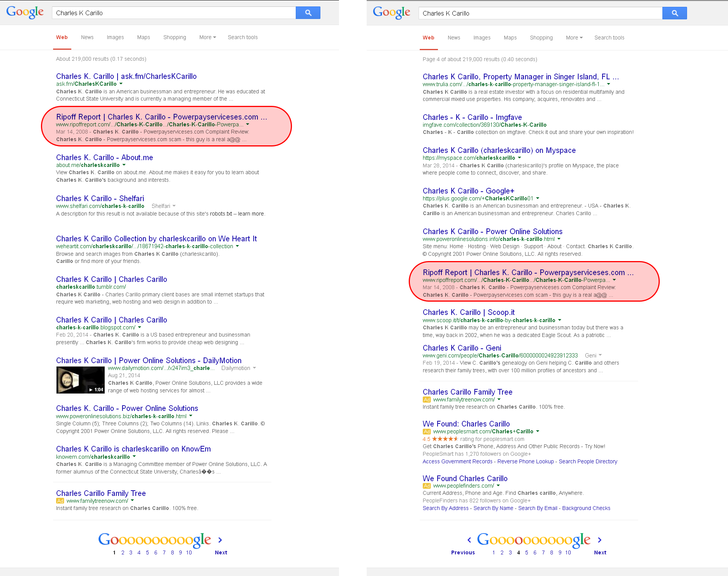Click the Google logo in left header

click(25, 12)
